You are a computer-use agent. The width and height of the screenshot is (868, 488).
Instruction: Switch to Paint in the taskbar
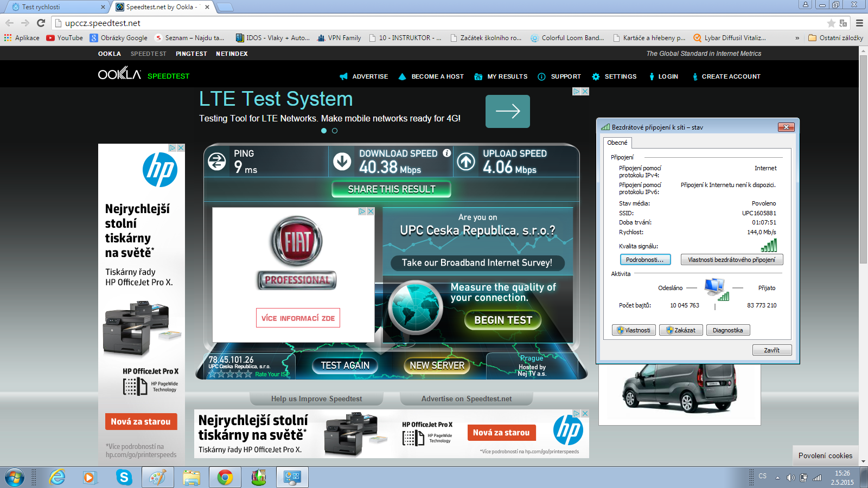pyautogui.click(x=158, y=477)
